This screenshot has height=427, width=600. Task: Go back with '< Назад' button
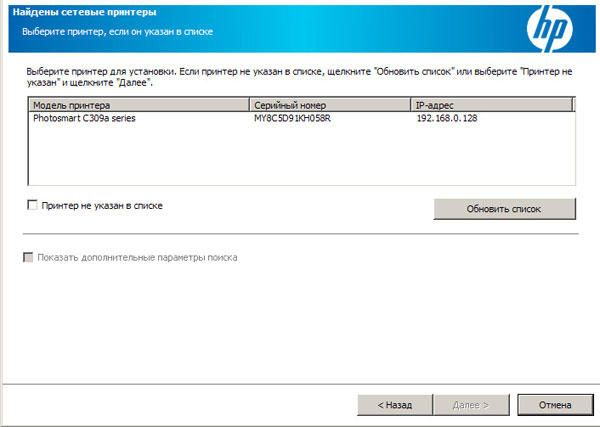point(395,405)
